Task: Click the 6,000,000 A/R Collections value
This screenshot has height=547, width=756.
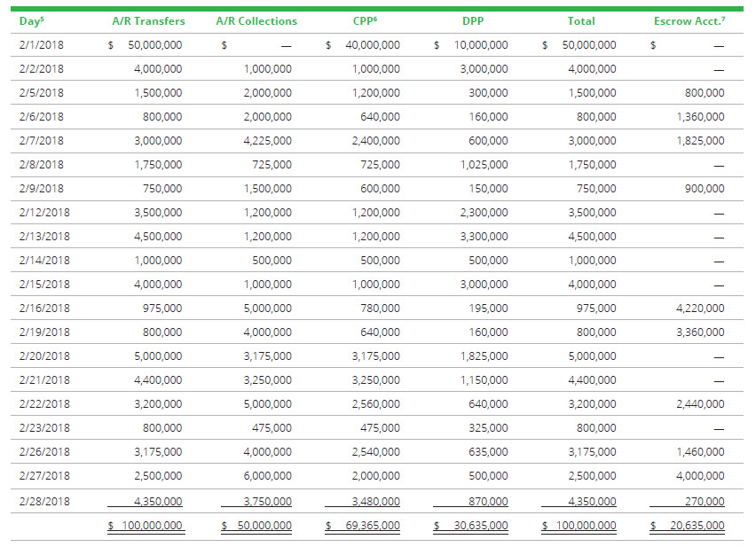Action: (267, 475)
